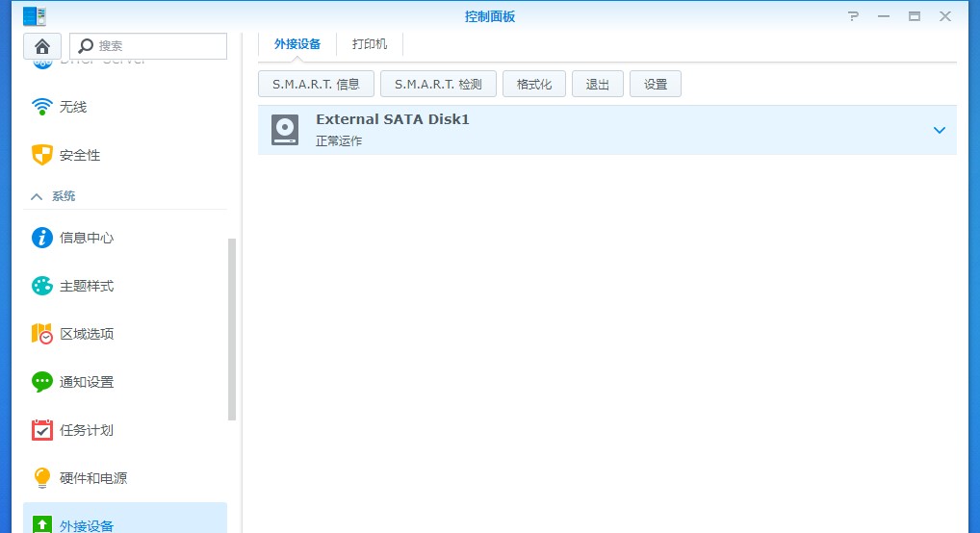Open the 任务计划 calendar icon
The image size is (980, 533).
[x=41, y=430]
